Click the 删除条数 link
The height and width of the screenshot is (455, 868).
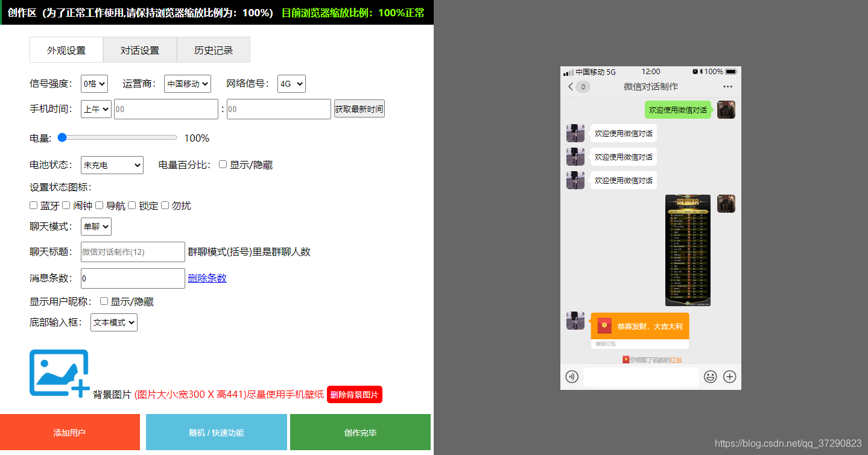point(207,278)
